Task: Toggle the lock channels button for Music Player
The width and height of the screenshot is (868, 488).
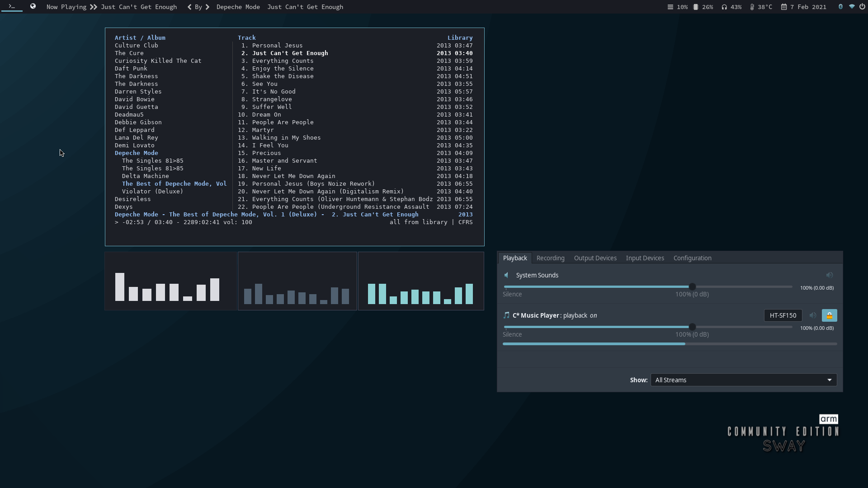Action: pyautogui.click(x=830, y=315)
